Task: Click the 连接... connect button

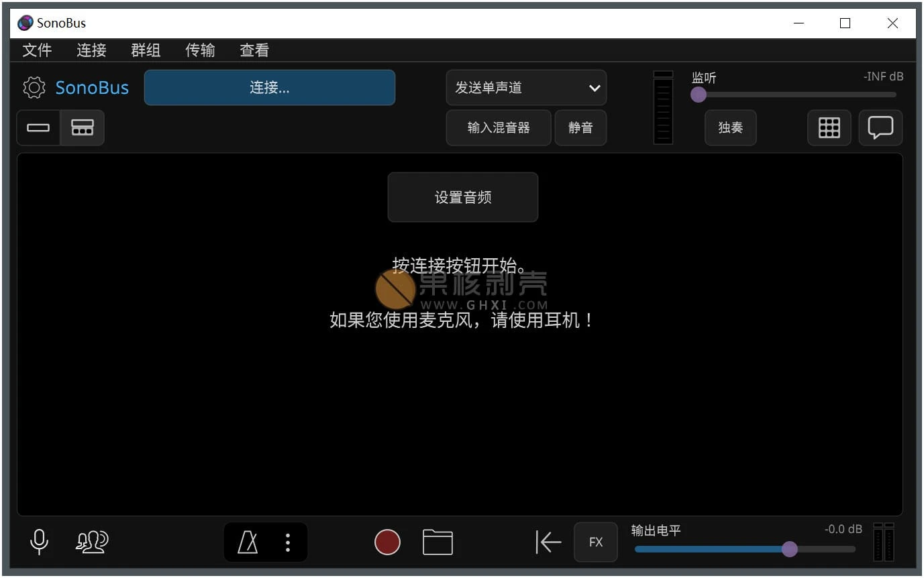Action: point(270,88)
